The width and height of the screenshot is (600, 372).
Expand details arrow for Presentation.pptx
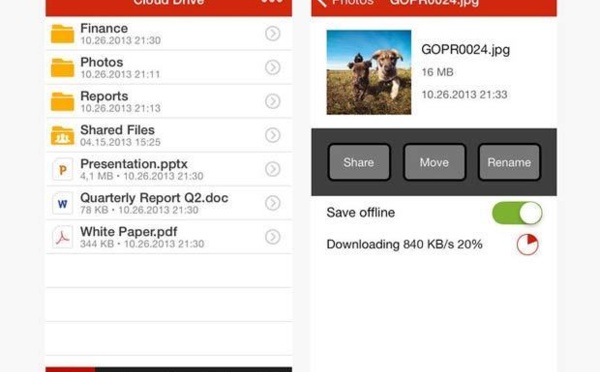tap(272, 169)
